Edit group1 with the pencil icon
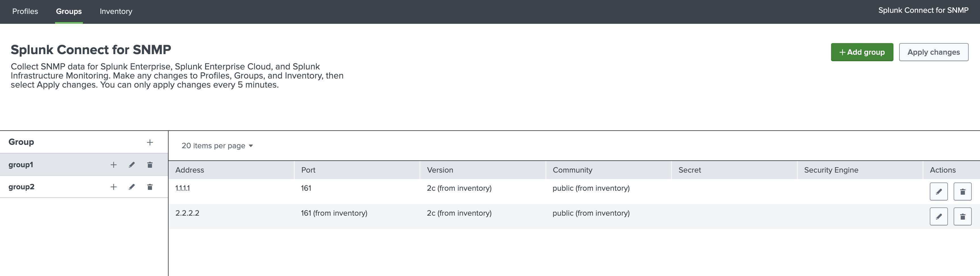Viewport: 980px width, 276px height. [x=132, y=165]
